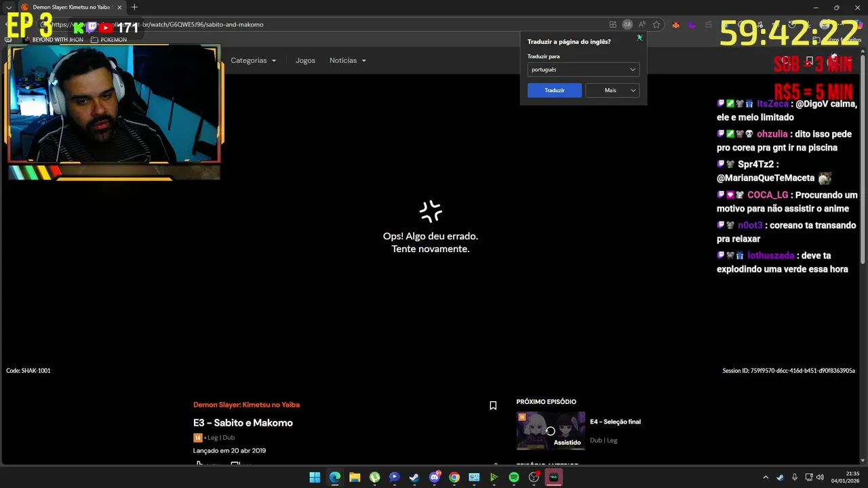Image resolution: width=868 pixels, height=488 pixels.
Task: Click the microphone tray icon
Action: coord(795,477)
